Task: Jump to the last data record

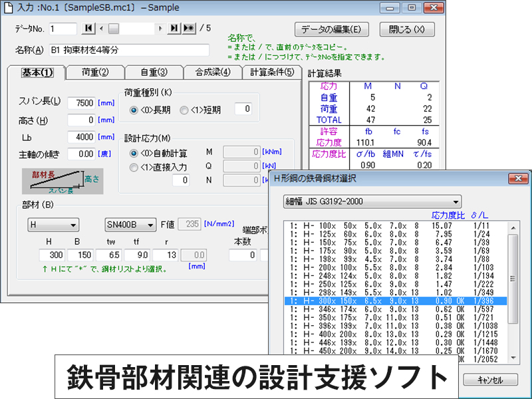Action: (174, 29)
